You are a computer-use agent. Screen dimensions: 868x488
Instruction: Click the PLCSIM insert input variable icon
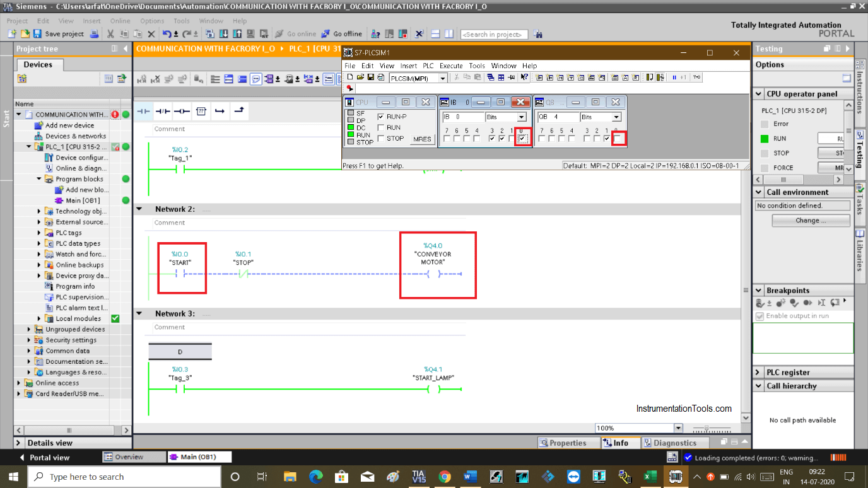coord(539,78)
